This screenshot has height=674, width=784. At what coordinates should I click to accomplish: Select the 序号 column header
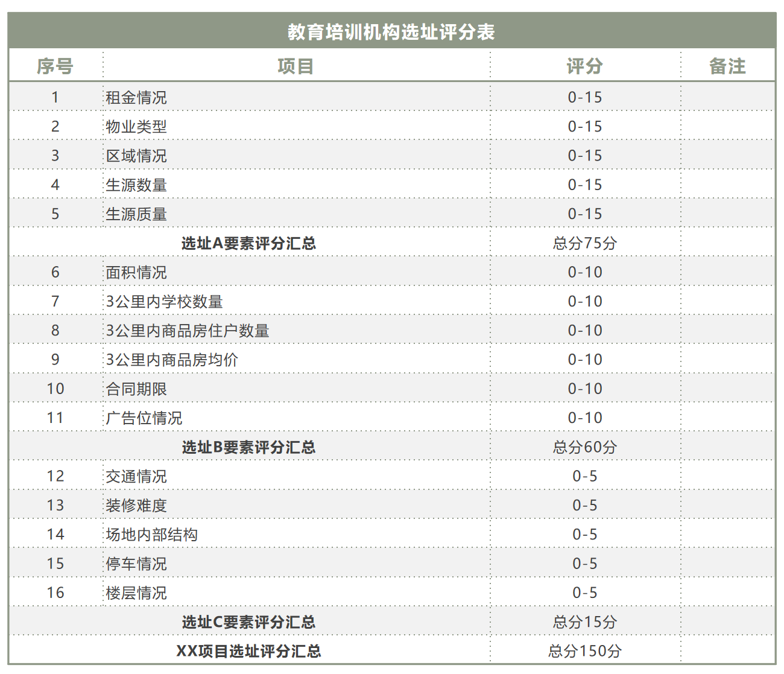(55, 66)
